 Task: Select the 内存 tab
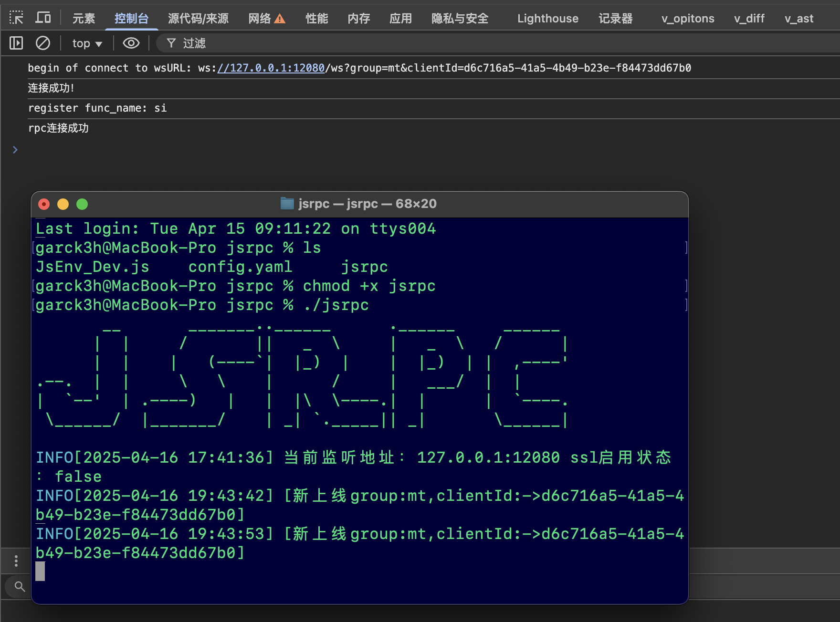point(358,19)
